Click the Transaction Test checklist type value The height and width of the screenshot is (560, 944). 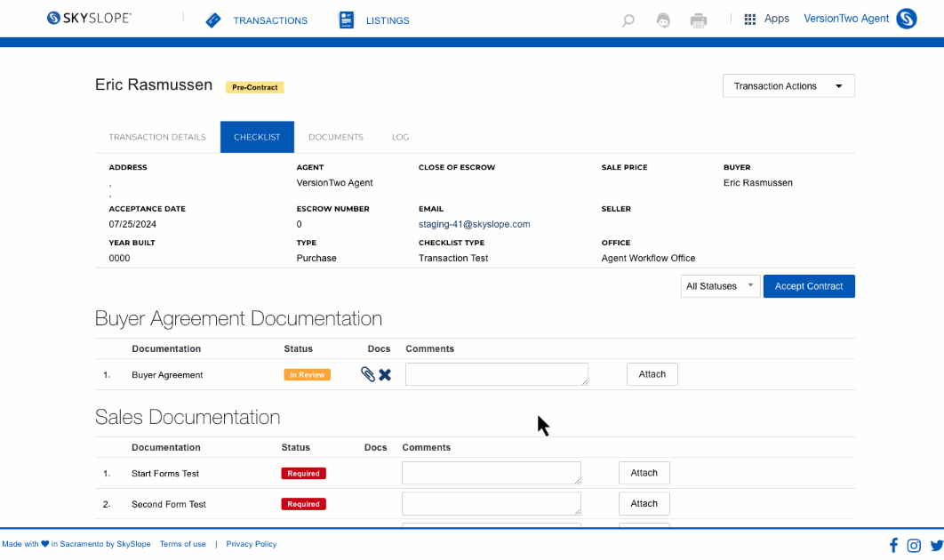[x=452, y=258]
